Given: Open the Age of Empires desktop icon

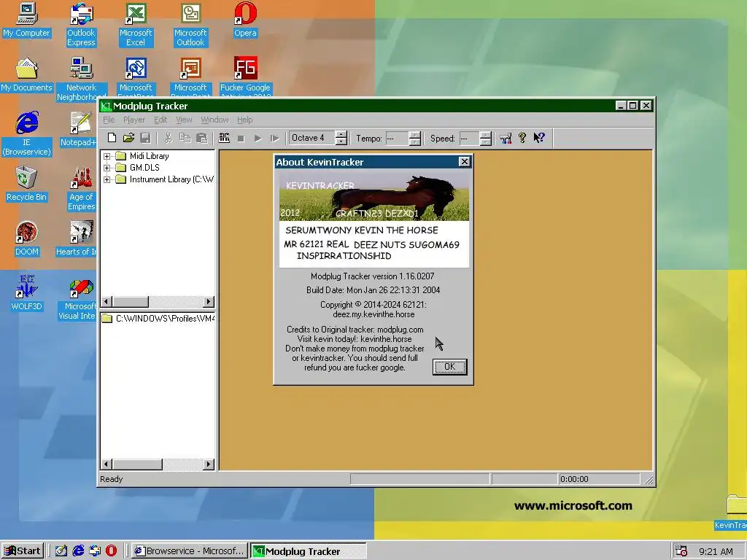Looking at the screenshot, I should click(81, 189).
